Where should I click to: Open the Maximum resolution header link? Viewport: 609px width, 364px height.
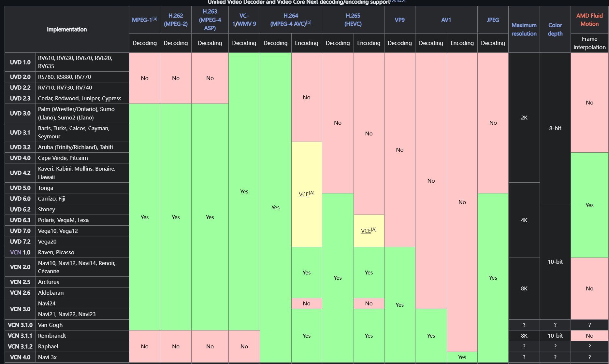click(x=524, y=29)
